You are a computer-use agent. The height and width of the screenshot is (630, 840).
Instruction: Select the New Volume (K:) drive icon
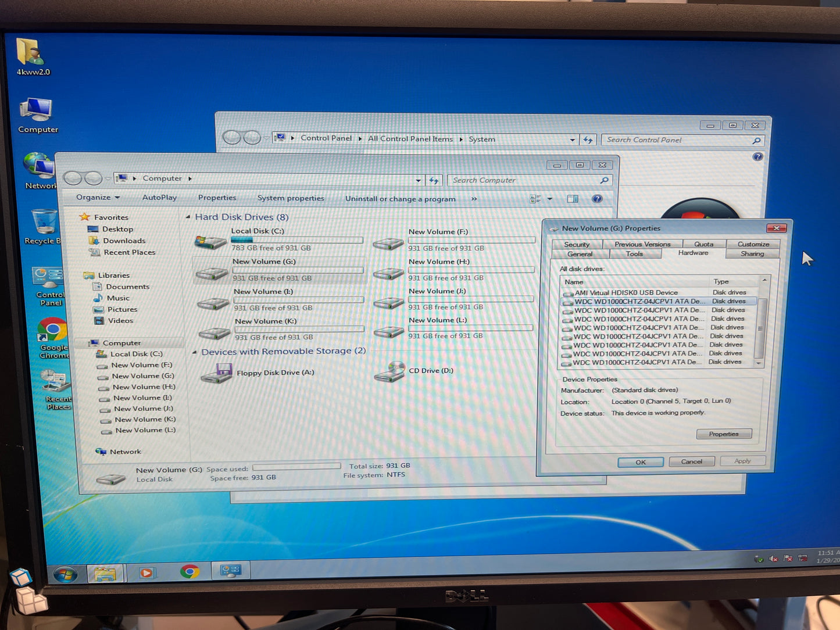[x=215, y=333]
